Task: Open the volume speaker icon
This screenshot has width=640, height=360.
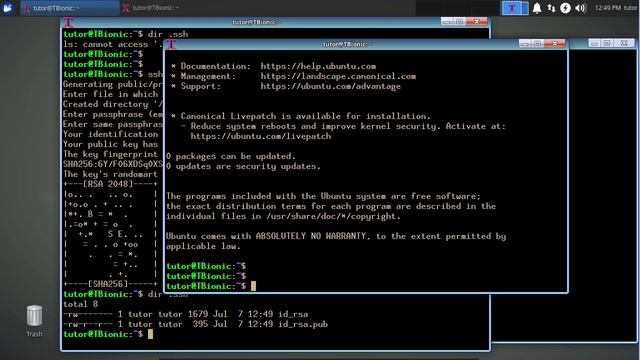Action: (580, 8)
